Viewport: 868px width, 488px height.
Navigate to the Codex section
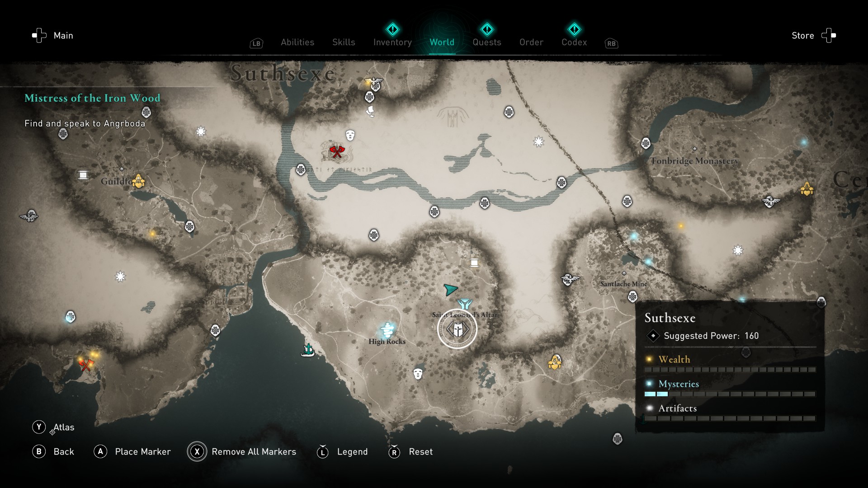(x=572, y=42)
